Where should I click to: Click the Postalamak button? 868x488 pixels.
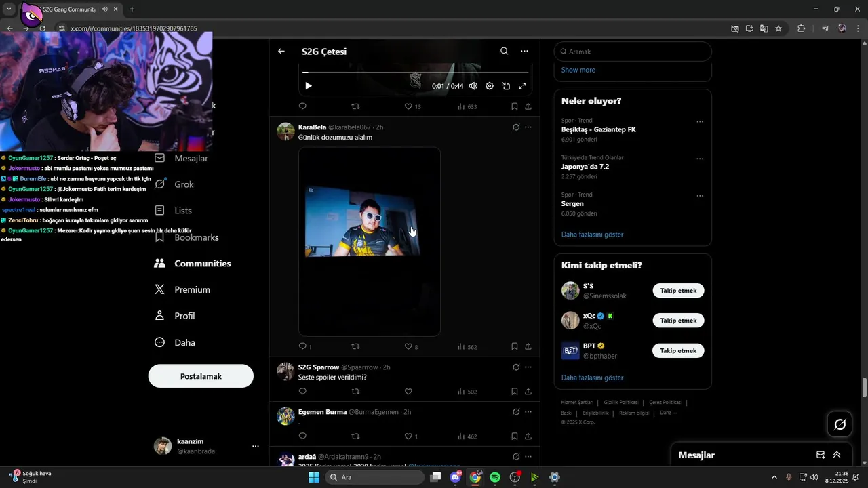coord(201,376)
